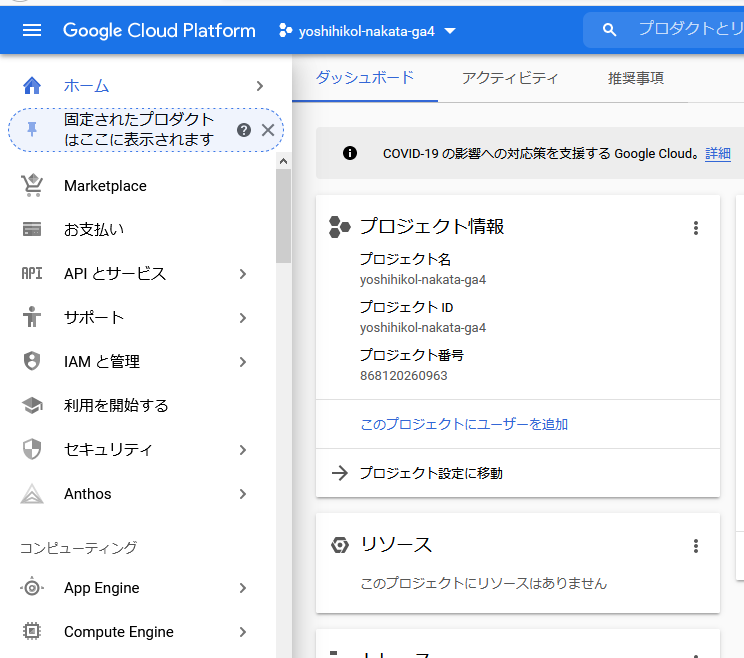Open App Engine menu entry label
Screen dimensions: 744x658
tap(102, 588)
